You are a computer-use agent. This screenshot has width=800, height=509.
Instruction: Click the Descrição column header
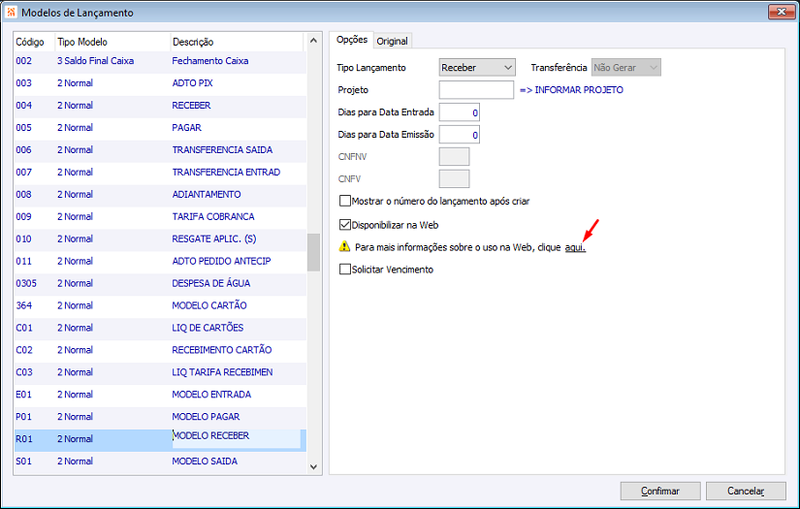point(237,42)
